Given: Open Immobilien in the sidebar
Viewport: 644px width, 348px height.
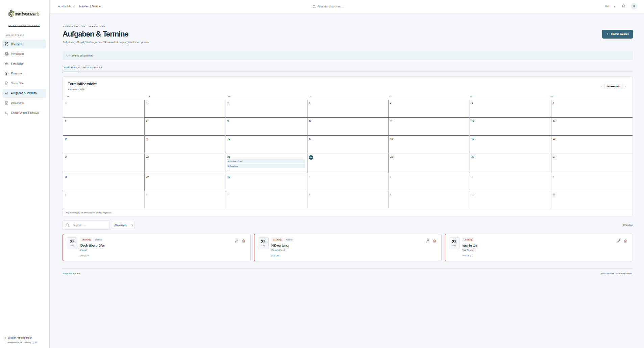Looking at the screenshot, I should (24, 54).
